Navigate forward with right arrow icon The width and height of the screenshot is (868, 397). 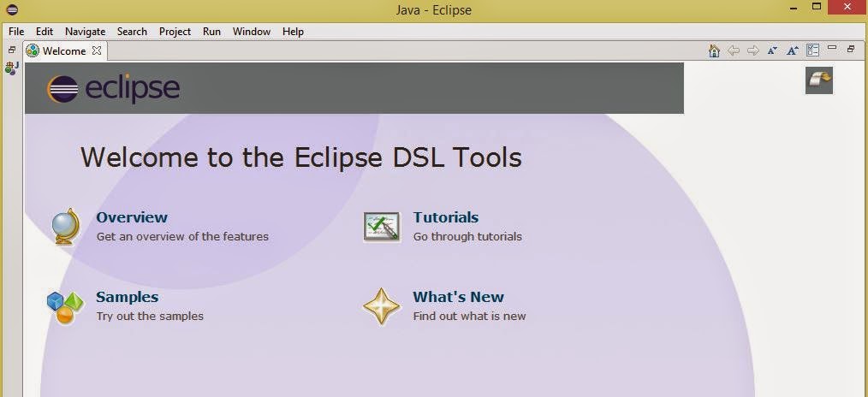752,50
